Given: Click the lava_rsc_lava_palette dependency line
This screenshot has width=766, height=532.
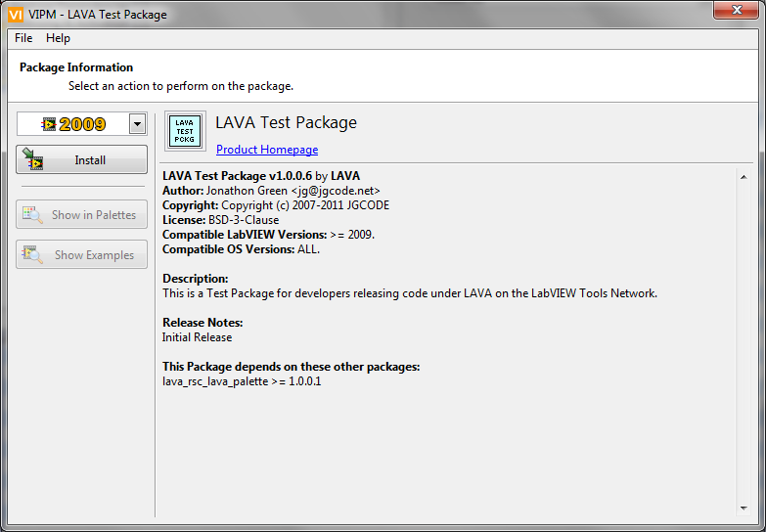Looking at the screenshot, I should (242, 381).
